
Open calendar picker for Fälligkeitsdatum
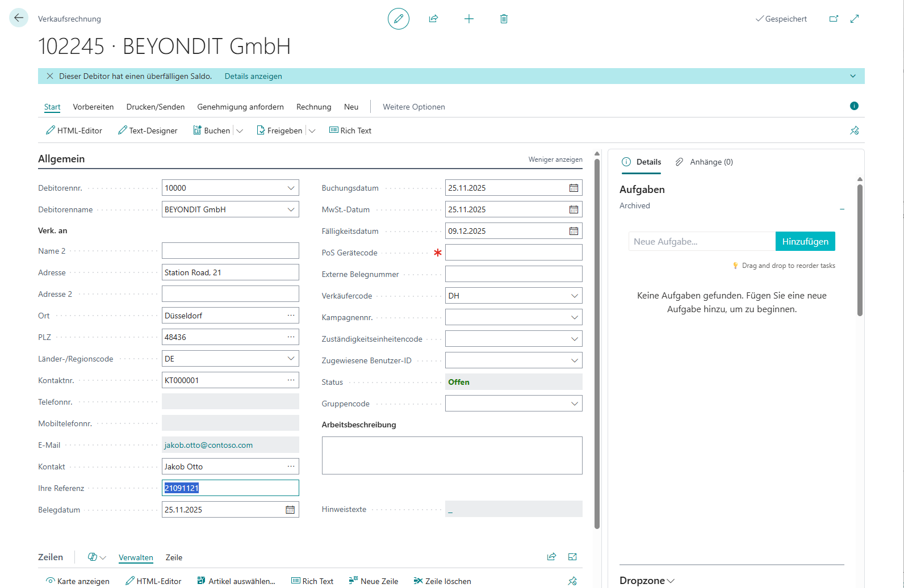574,231
